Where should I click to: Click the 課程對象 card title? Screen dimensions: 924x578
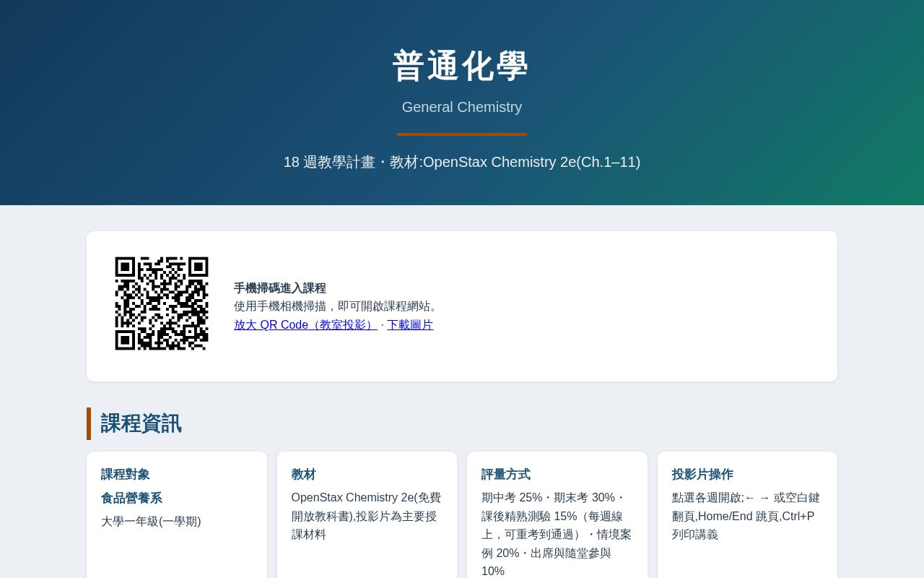tap(126, 475)
